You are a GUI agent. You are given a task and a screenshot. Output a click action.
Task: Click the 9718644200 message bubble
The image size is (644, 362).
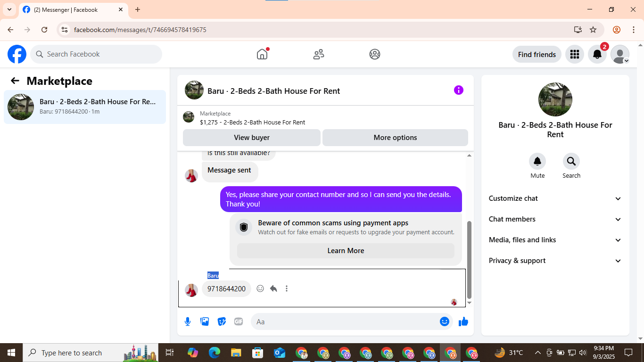[226, 288]
